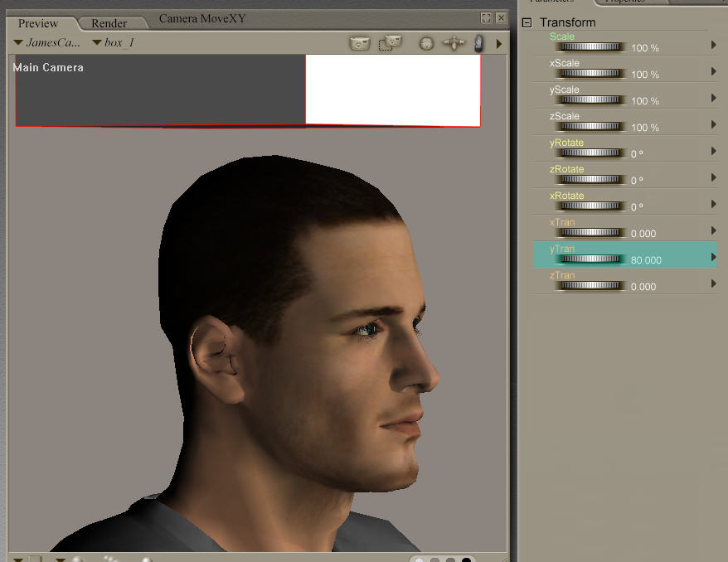Click the zTran parameter label
This screenshot has width=728, height=562.
point(562,275)
